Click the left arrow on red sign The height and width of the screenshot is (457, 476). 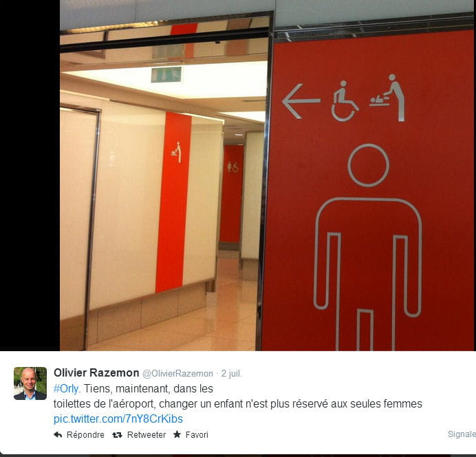click(x=301, y=101)
